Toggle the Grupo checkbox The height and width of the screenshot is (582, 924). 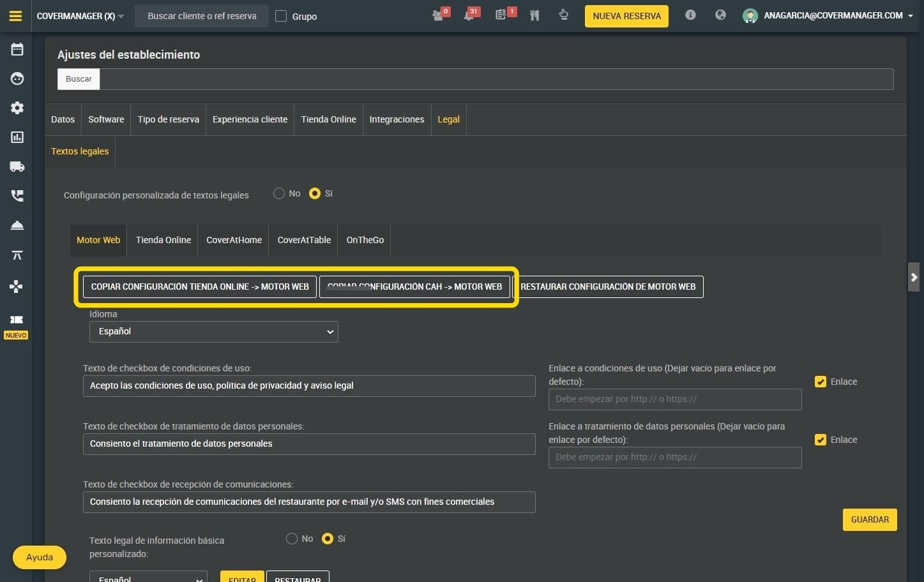[281, 16]
